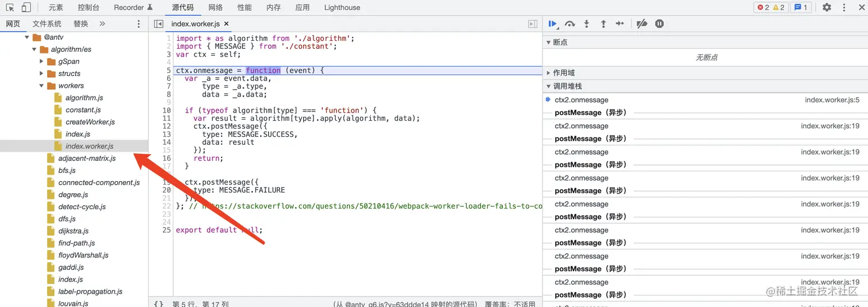This screenshot has height=307, width=868.
Task: Open DevTools settings gear
Action: [827, 7]
